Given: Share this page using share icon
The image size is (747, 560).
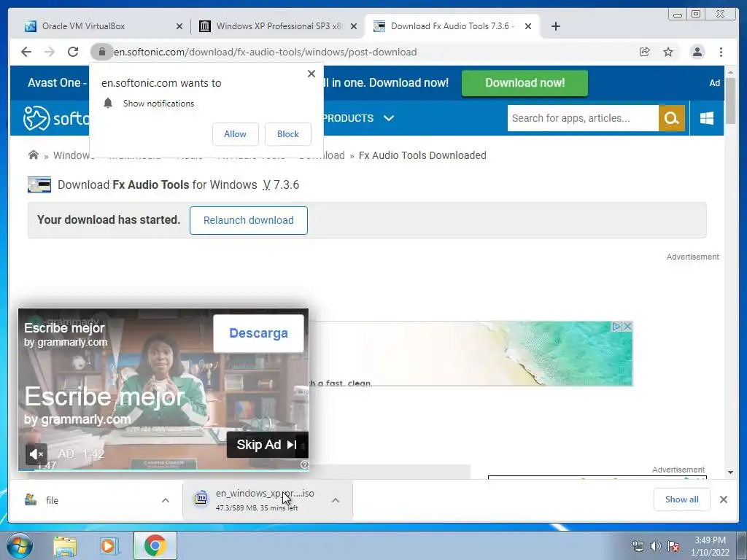Looking at the screenshot, I should (645, 52).
